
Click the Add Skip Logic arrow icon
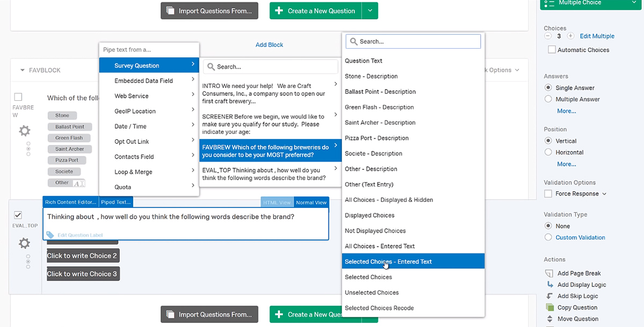(x=549, y=295)
